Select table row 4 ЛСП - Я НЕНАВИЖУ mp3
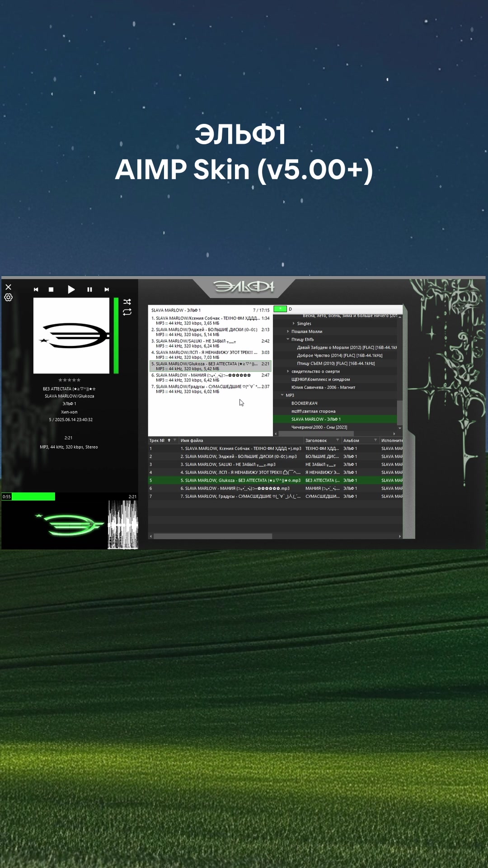488x868 pixels. (x=275, y=472)
